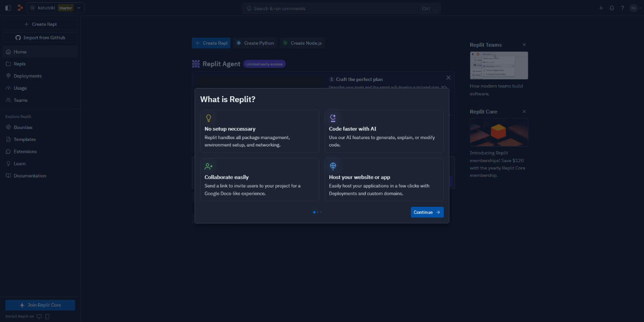
Task: Click the blue Create Repl button
Action: click(x=211, y=43)
